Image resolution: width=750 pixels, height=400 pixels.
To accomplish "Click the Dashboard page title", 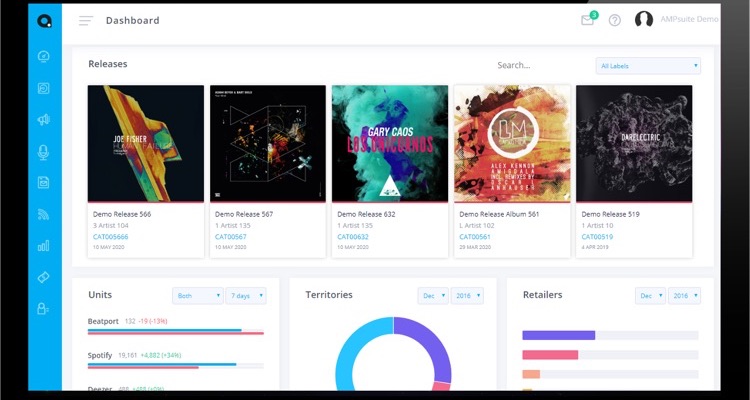I will point(132,21).
